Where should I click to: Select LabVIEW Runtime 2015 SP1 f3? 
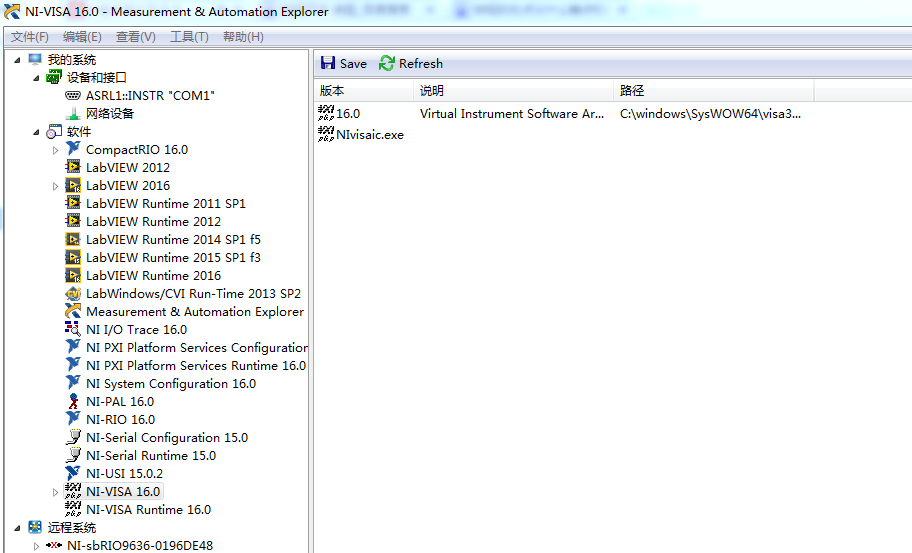pyautogui.click(x=173, y=258)
